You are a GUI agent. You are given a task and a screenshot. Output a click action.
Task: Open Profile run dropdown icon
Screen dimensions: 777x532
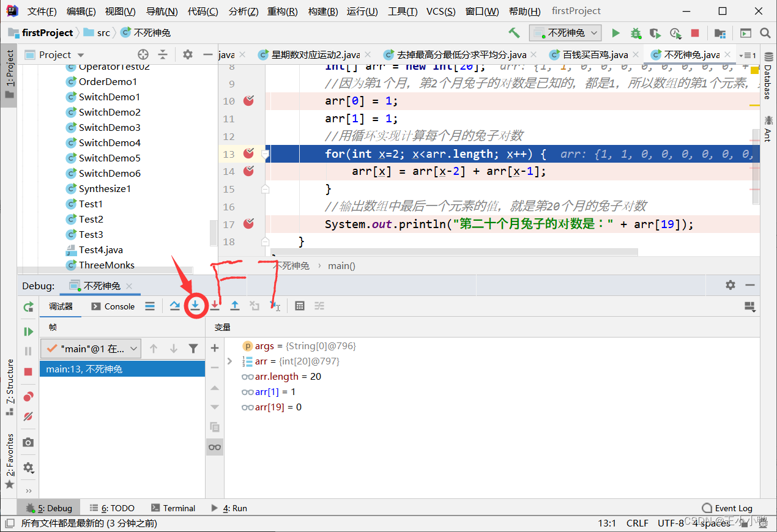point(675,33)
